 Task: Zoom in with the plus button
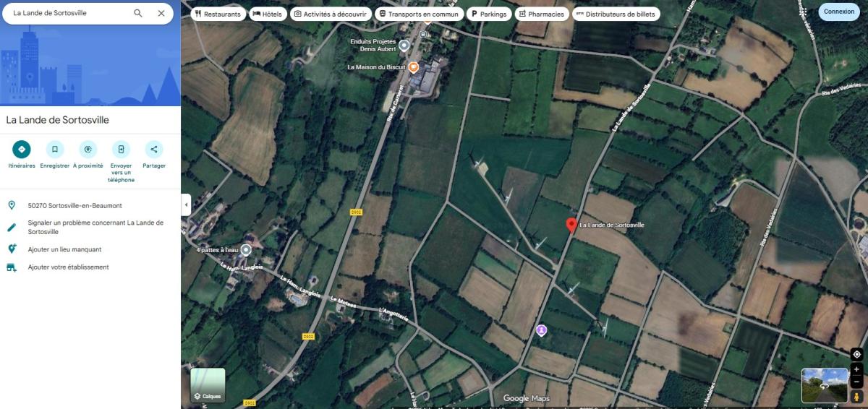(x=856, y=369)
